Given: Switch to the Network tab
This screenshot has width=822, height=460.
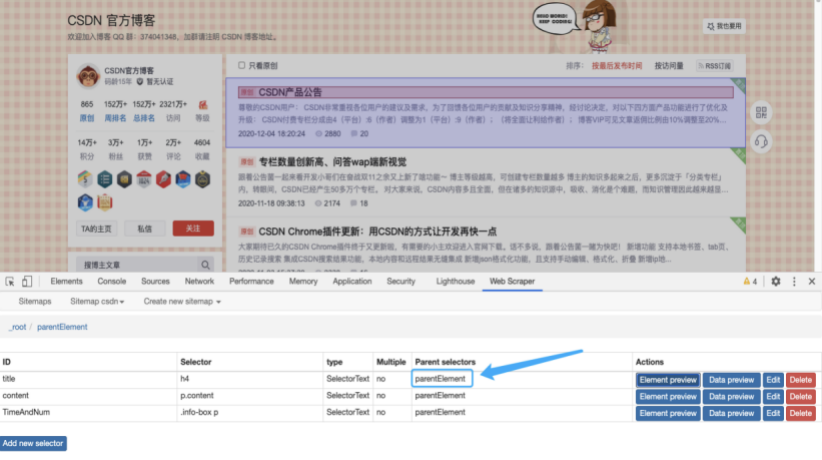Looking at the screenshot, I should click(199, 282).
